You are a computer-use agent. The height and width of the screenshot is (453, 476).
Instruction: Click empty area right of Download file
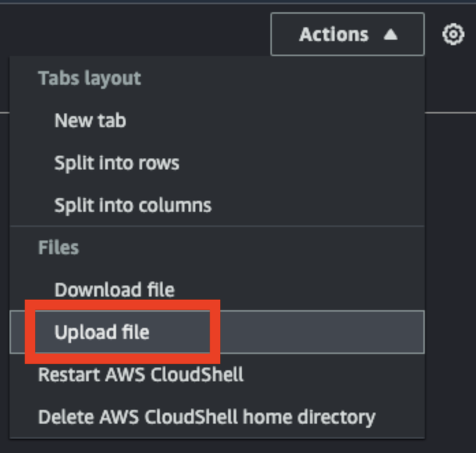(x=299, y=289)
